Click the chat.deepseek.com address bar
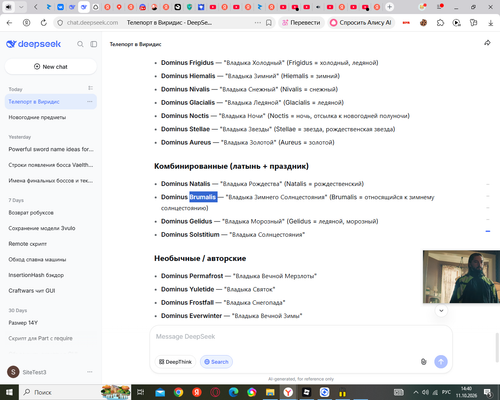The image size is (500, 400). click(93, 23)
